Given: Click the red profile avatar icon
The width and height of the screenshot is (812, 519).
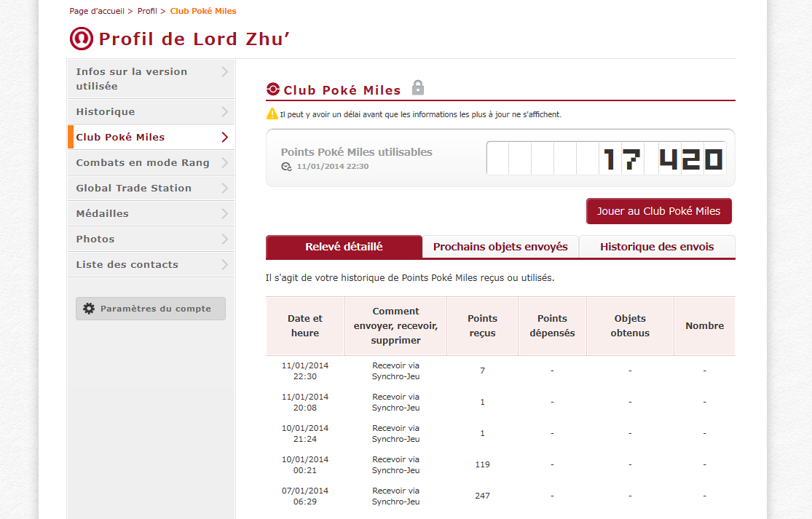Looking at the screenshot, I should 82,39.
